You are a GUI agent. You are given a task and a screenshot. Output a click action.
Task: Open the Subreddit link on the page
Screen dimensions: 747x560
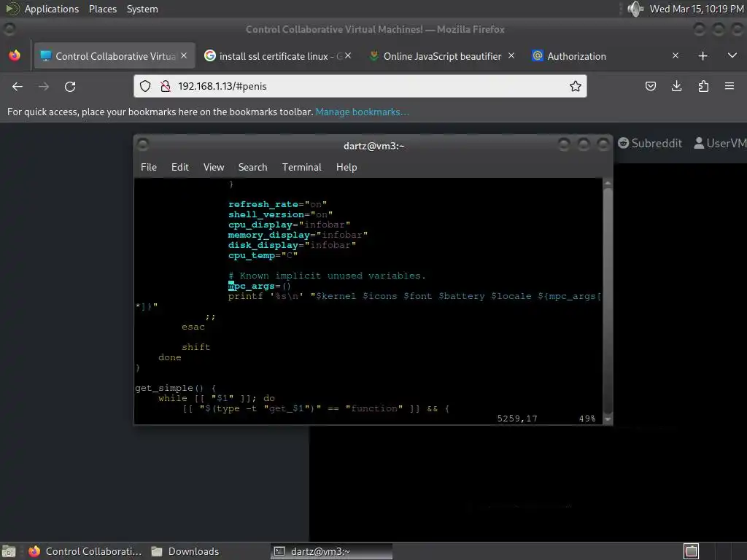tap(650, 144)
